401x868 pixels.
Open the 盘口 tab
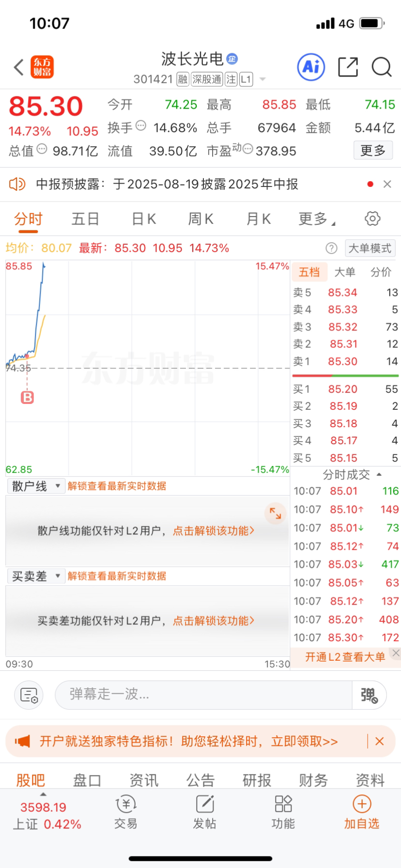[87, 780]
